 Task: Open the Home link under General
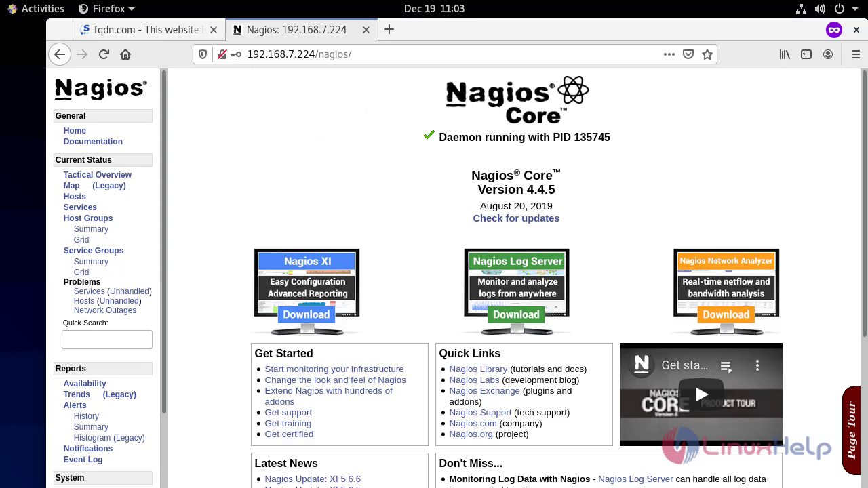tap(75, 131)
